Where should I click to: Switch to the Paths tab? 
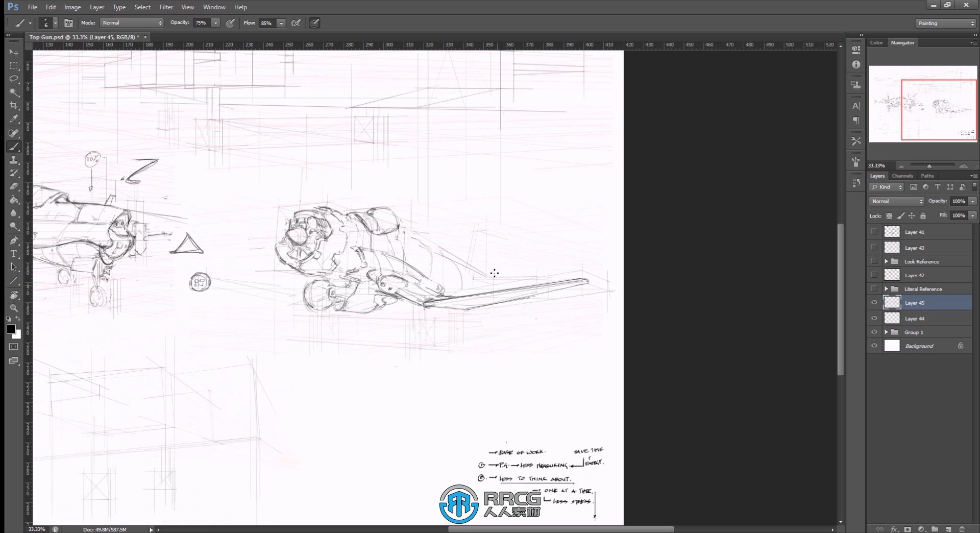coord(927,176)
